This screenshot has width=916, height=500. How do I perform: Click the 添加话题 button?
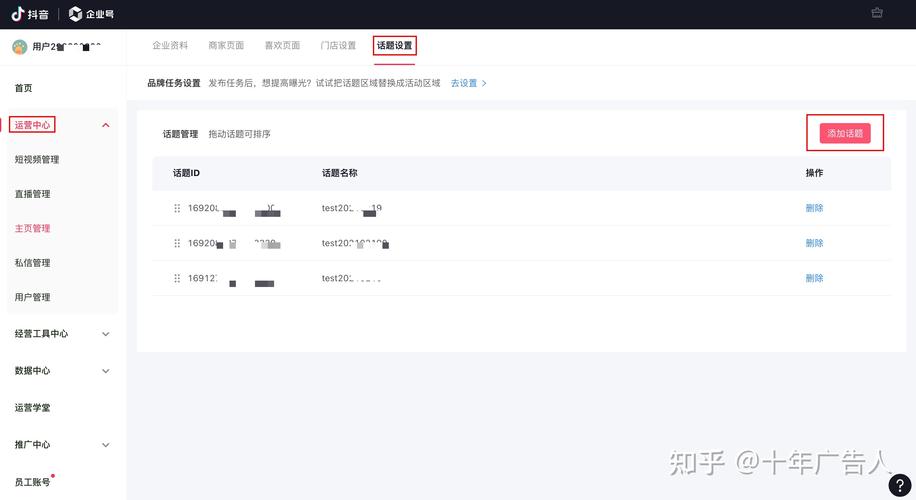[x=845, y=133]
